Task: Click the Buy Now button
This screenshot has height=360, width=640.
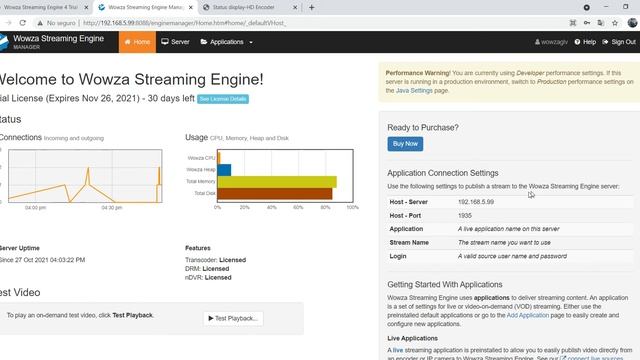Action: [405, 144]
